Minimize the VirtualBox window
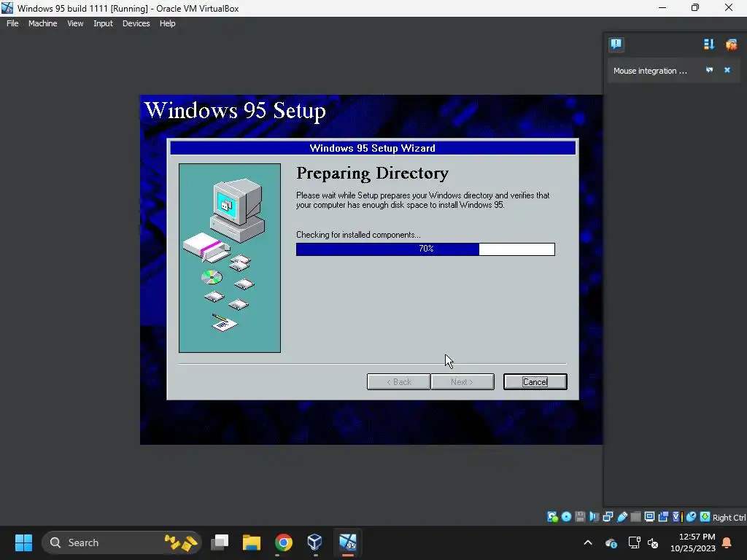 (x=662, y=7)
